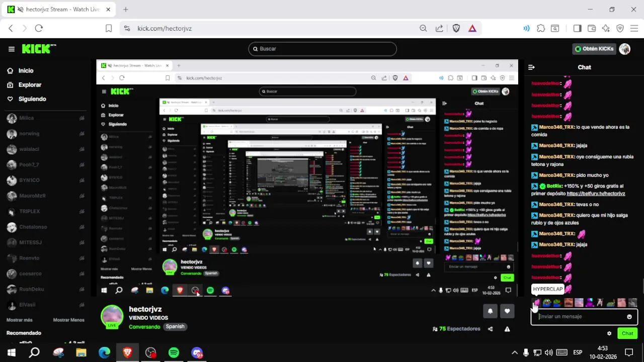Open the user profile avatar menu

625,49
